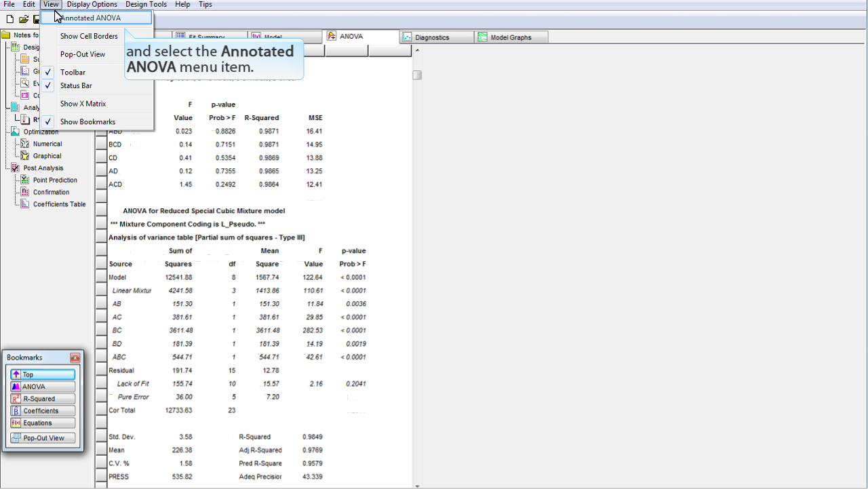Select the Annotated ANOVA menu item
This screenshot has width=868, height=489.
(x=90, y=18)
